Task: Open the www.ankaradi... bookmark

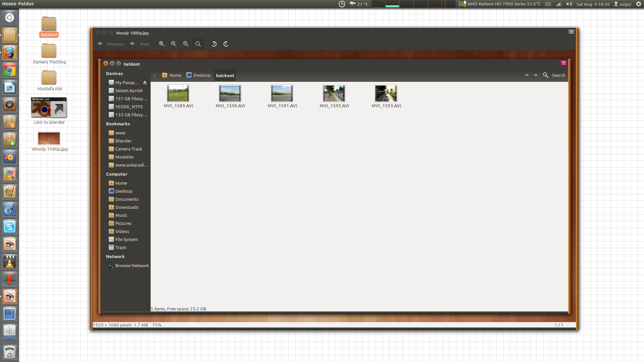Action: [x=128, y=165]
